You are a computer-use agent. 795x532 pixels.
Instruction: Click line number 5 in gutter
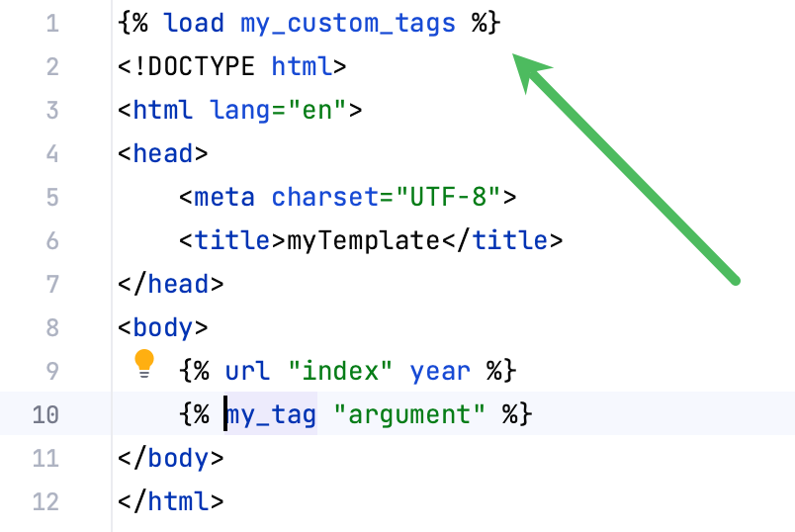[x=51, y=197]
